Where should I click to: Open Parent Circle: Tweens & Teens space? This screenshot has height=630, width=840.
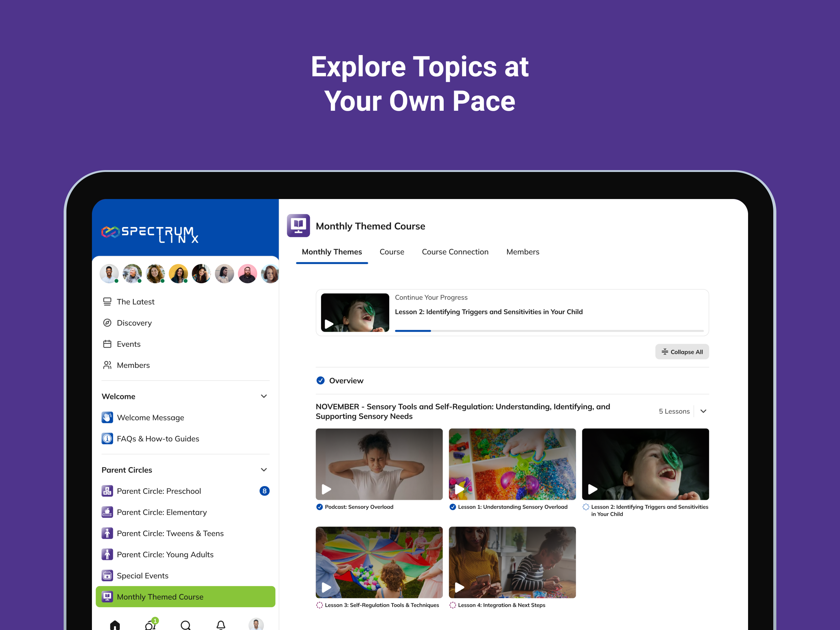point(170,533)
